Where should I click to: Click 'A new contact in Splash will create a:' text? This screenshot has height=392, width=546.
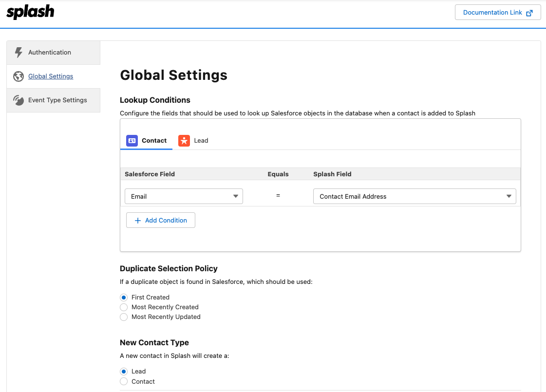pos(174,356)
